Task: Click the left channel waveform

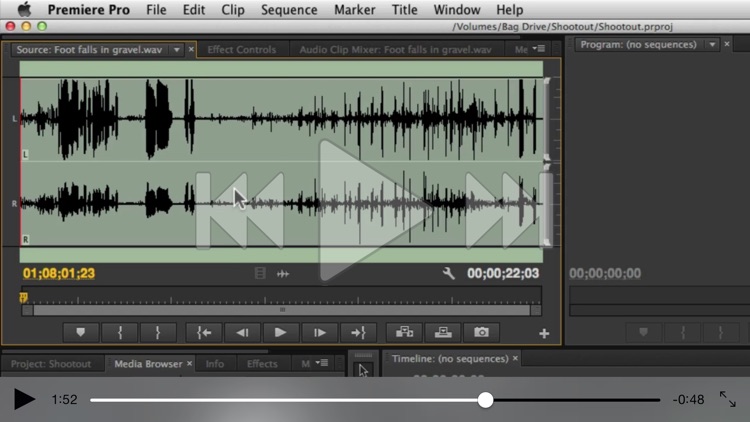Action: pyautogui.click(x=281, y=119)
